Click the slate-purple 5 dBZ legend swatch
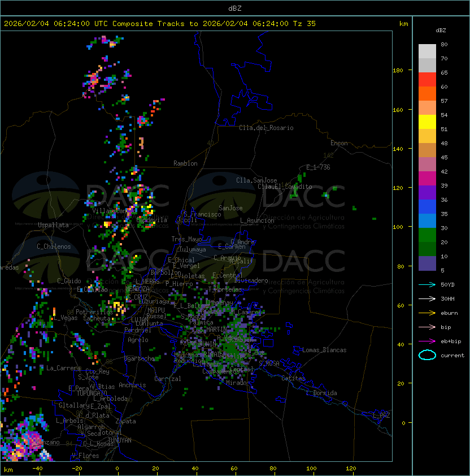The width and height of the screenshot is (470, 476). click(x=427, y=263)
